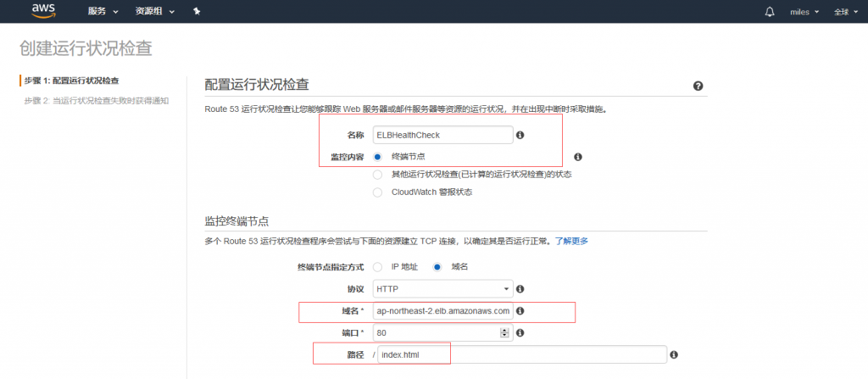Image resolution: width=868 pixels, height=379 pixels.
Task: Click info icon next to 协议 dropdown
Action: point(520,288)
